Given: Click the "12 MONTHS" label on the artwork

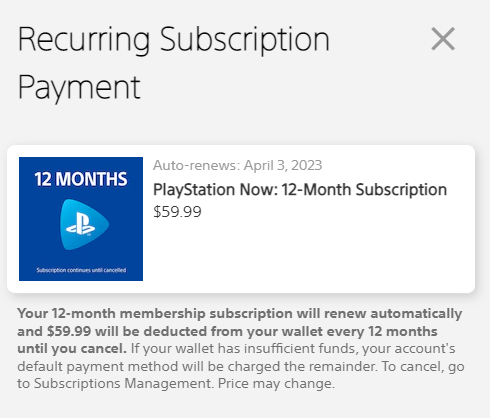Looking at the screenshot, I should (81, 179).
